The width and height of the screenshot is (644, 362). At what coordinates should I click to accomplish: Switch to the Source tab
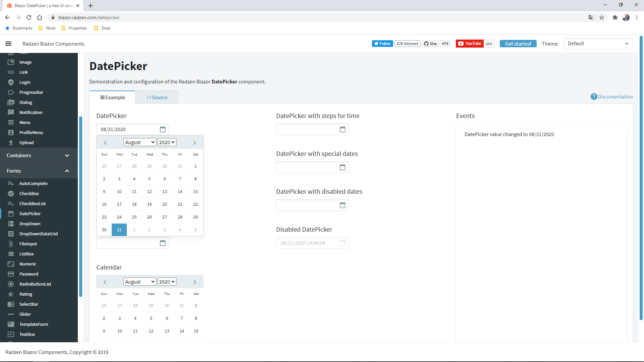click(x=157, y=97)
